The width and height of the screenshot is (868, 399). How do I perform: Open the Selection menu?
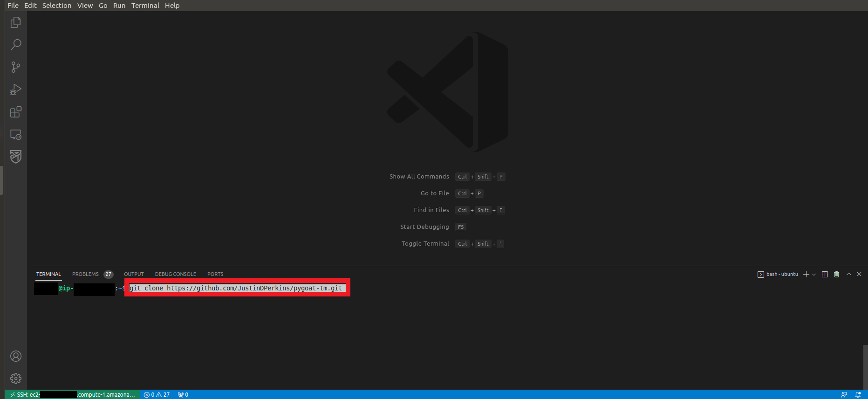pyautogui.click(x=57, y=6)
